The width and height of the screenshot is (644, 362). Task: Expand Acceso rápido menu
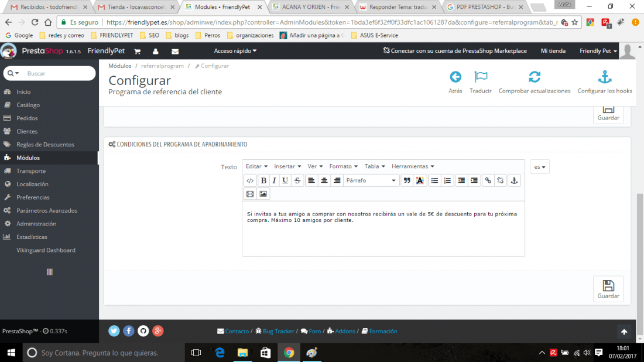235,51
